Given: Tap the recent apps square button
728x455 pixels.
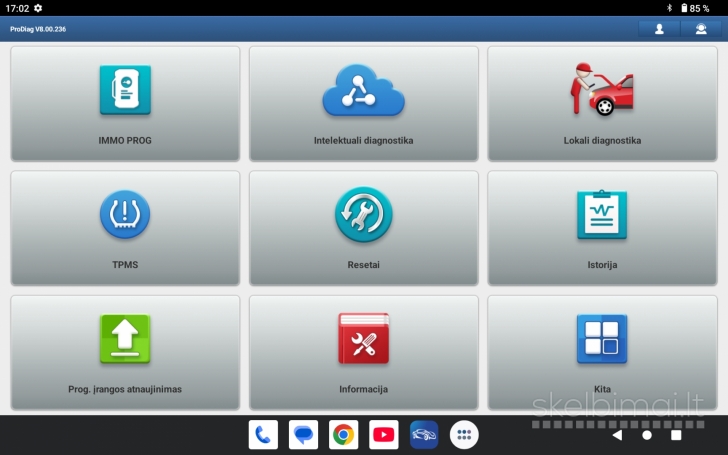Looking at the screenshot, I should point(676,435).
